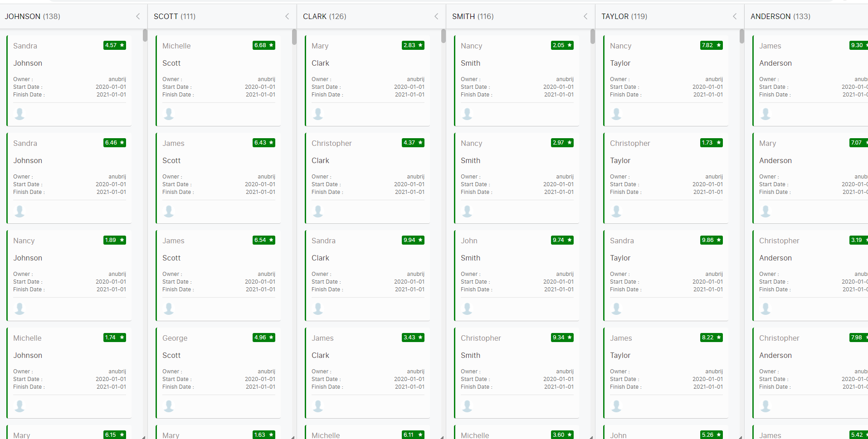Collapse the TAYLOR column

[x=734, y=16]
